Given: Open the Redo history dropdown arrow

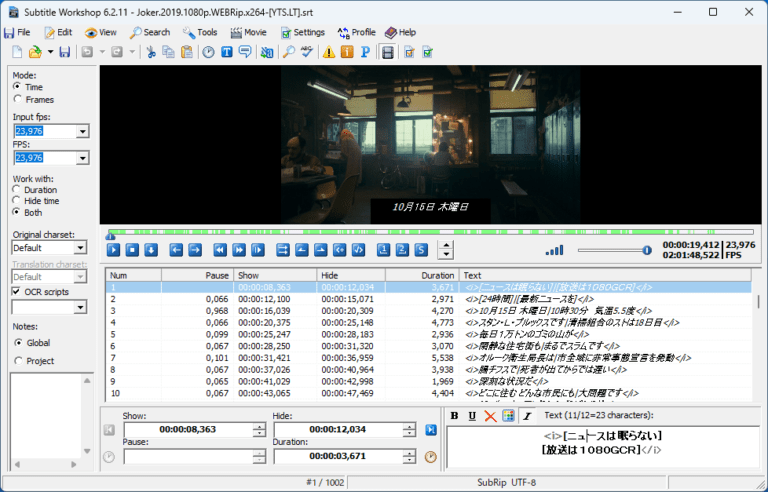Looking at the screenshot, I should click(x=132, y=52).
